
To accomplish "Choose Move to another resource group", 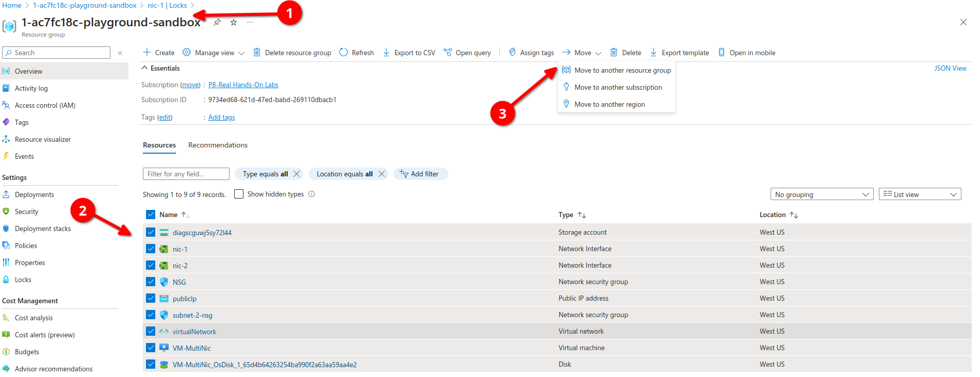I will 622,70.
